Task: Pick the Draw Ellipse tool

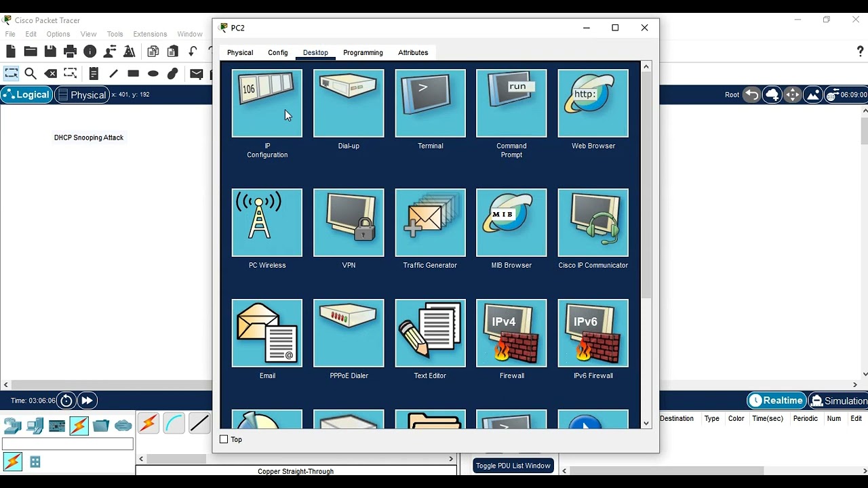Action: click(x=153, y=73)
